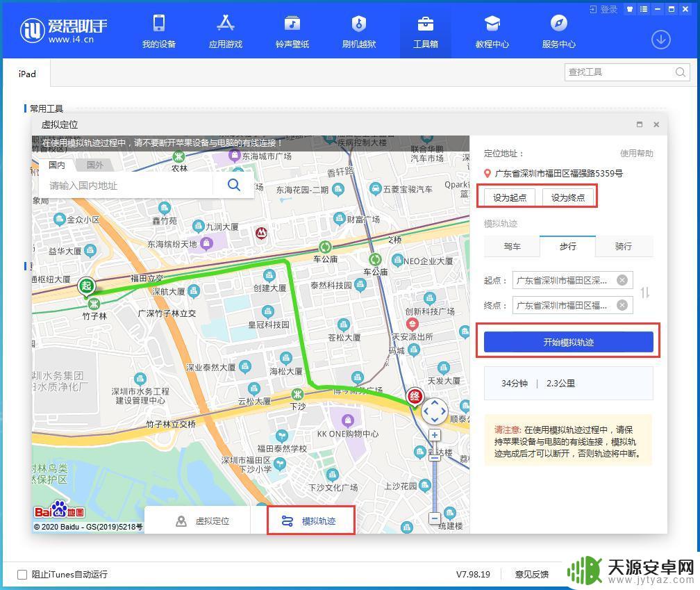Open the 服务中心 section
The image size is (700, 590).
click(558, 31)
